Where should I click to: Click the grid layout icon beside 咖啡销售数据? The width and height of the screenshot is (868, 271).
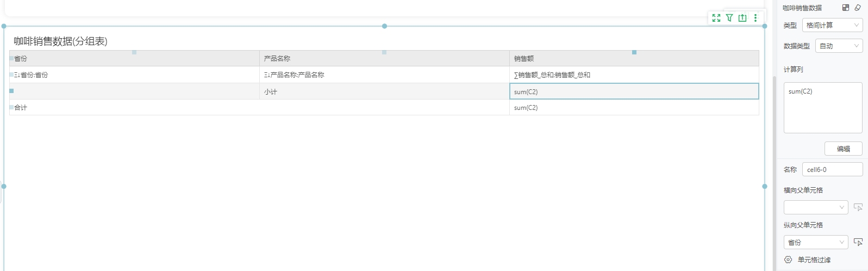click(x=845, y=8)
